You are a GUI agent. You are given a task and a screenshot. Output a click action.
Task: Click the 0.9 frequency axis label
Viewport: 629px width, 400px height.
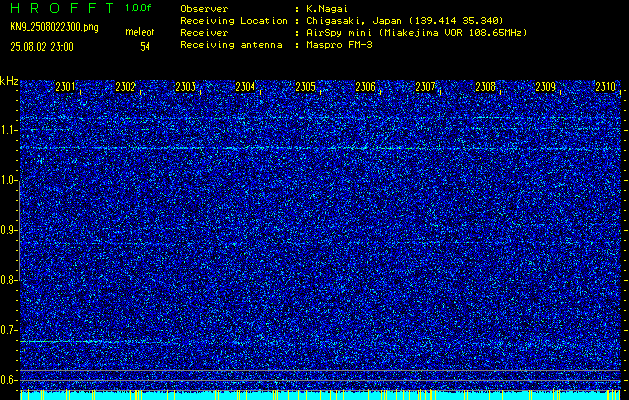coord(9,230)
